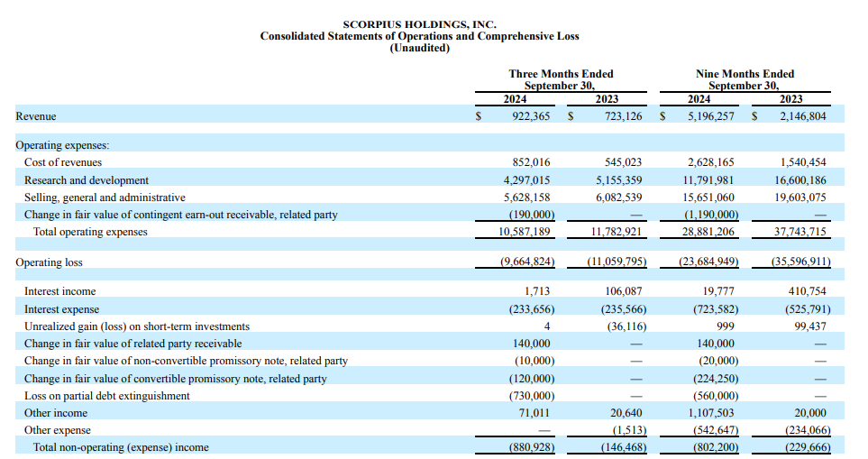Select SG&A value 19,603,075

(x=799, y=197)
